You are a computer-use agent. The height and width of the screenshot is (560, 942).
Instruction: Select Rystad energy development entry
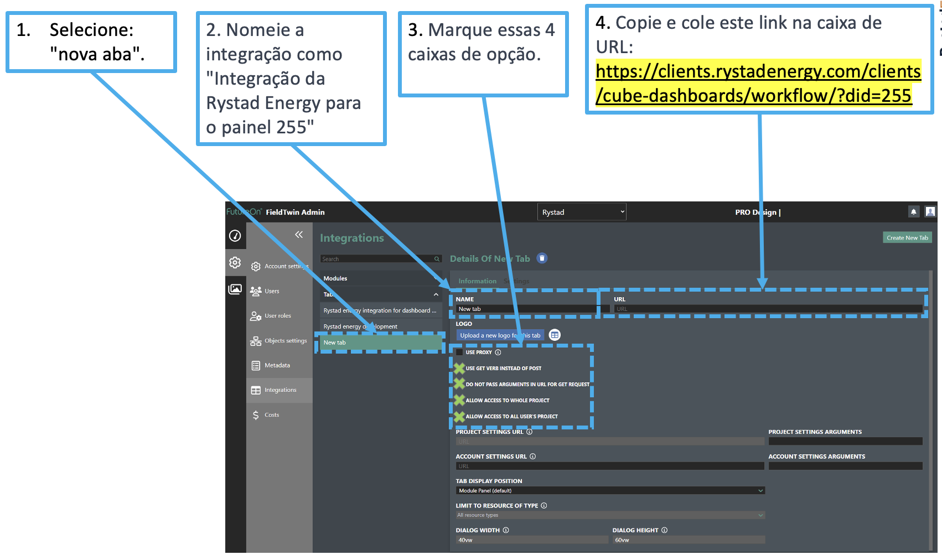381,326
